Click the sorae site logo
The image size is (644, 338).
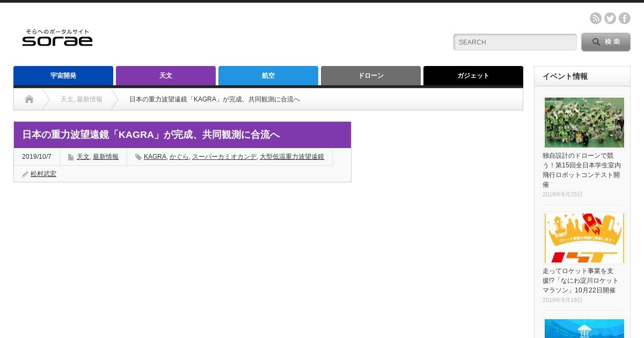click(x=57, y=38)
